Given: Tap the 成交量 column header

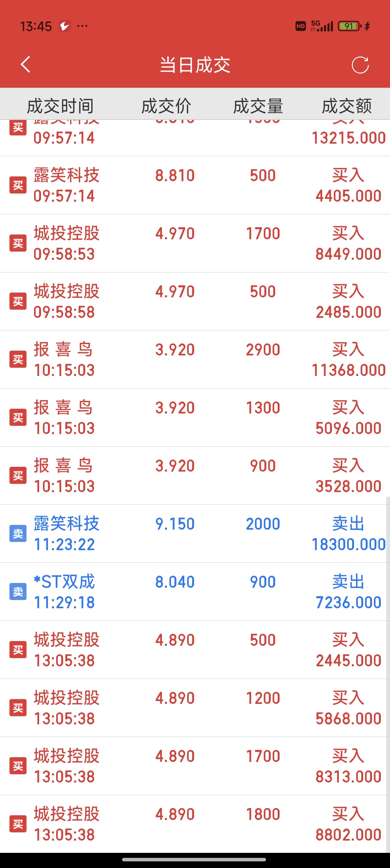Looking at the screenshot, I should point(258,106).
